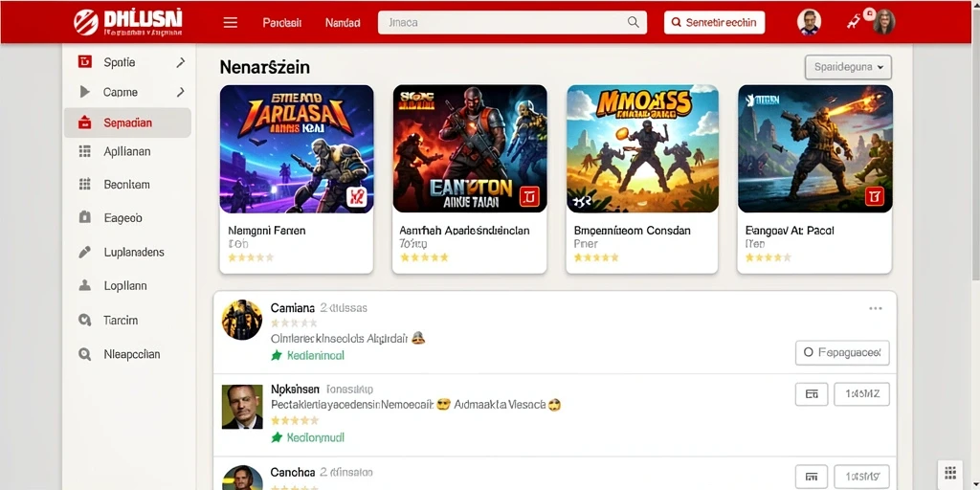The height and width of the screenshot is (490, 980).
Task: Click the Spatie sidebar icon
Action: point(84,62)
